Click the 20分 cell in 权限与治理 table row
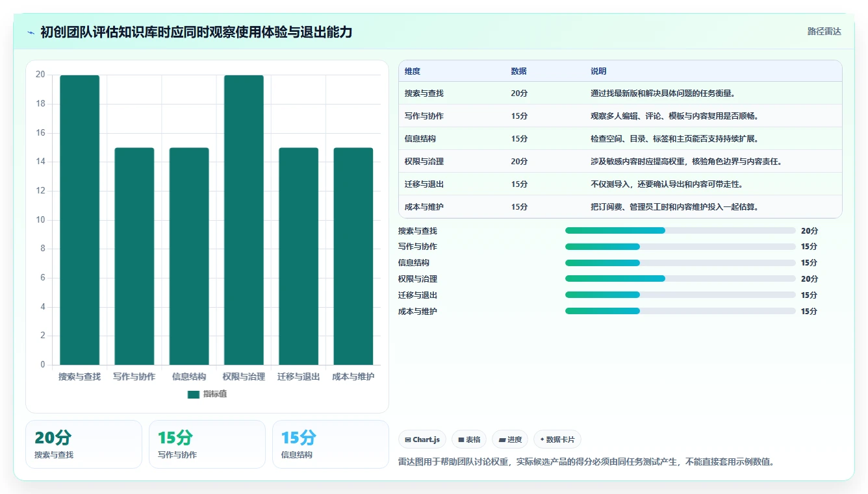This screenshot has width=868, height=494. tap(520, 162)
